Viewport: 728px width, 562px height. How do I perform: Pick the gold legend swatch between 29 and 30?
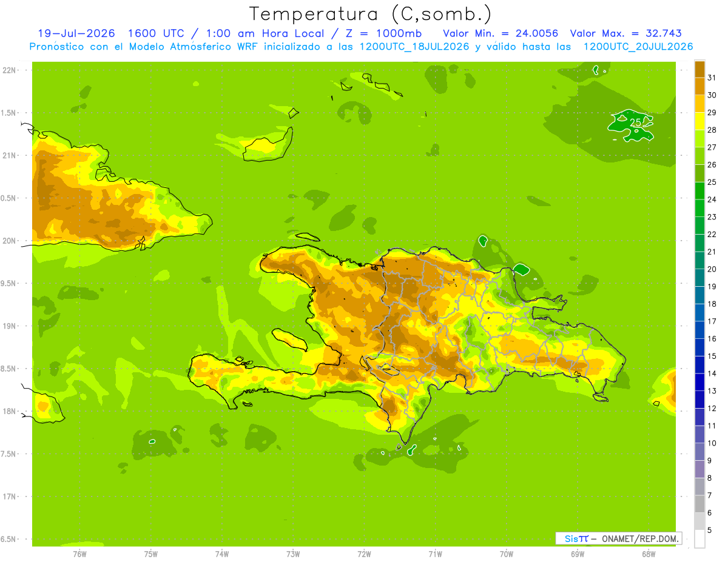pyautogui.click(x=699, y=104)
